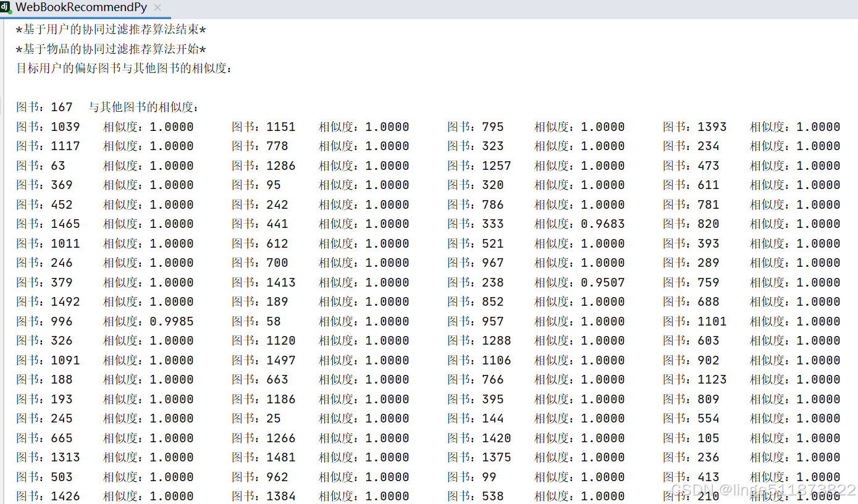Click the entry '图书：611'
This screenshot has height=504, width=858.
tap(691, 185)
